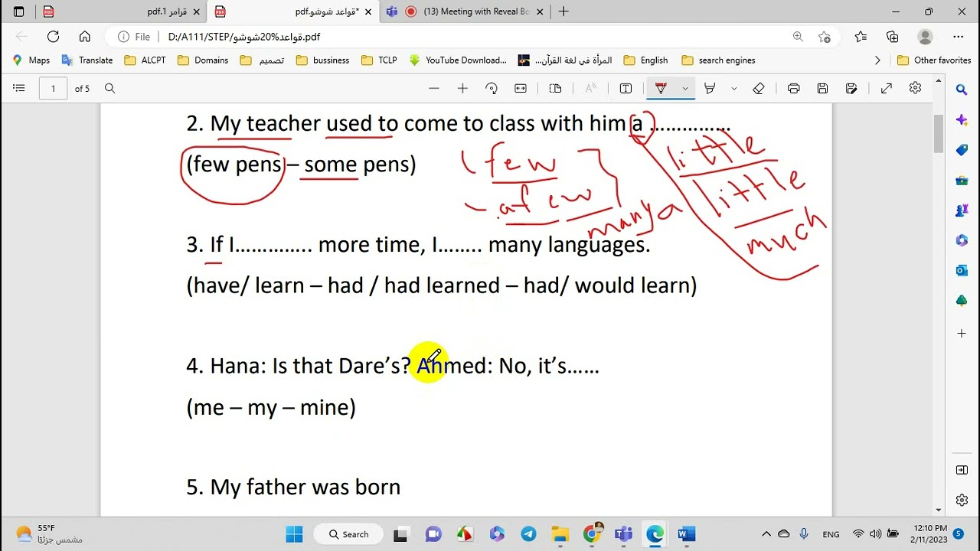Open the bussiness favorites folder
980x551 pixels.
click(322, 60)
